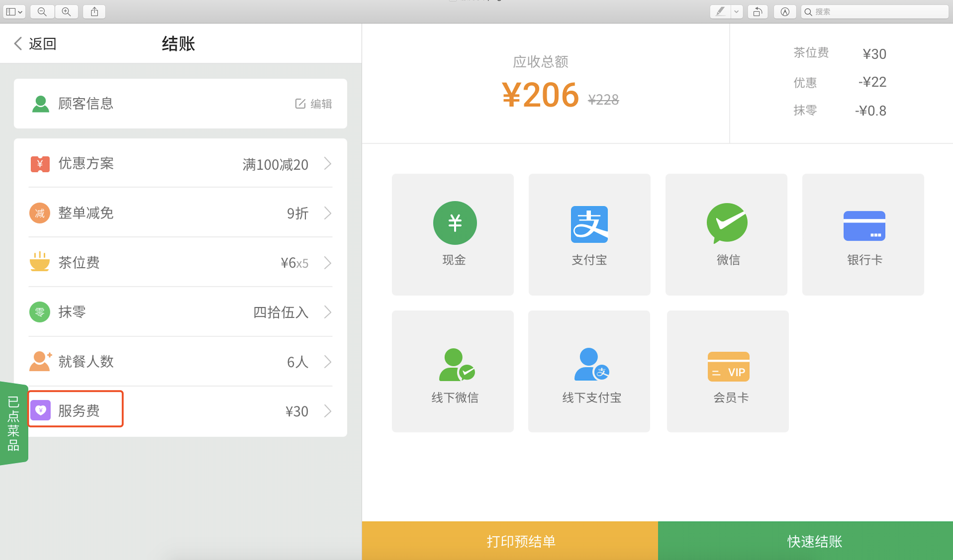Click 快速结账 quick checkout button
Viewport: 953px width, 560px height.
[806, 541]
